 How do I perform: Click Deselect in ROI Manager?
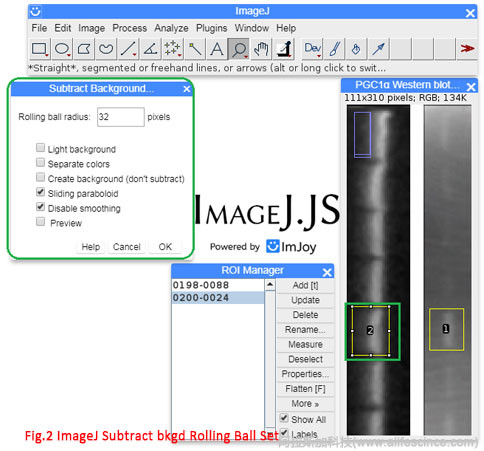click(x=305, y=359)
